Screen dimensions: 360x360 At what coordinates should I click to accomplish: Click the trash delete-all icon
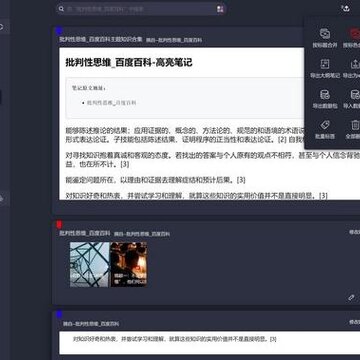(355, 125)
